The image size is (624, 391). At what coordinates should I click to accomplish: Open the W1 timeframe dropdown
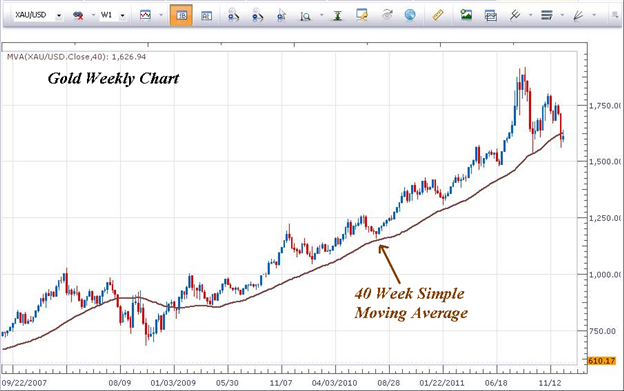[x=123, y=16]
